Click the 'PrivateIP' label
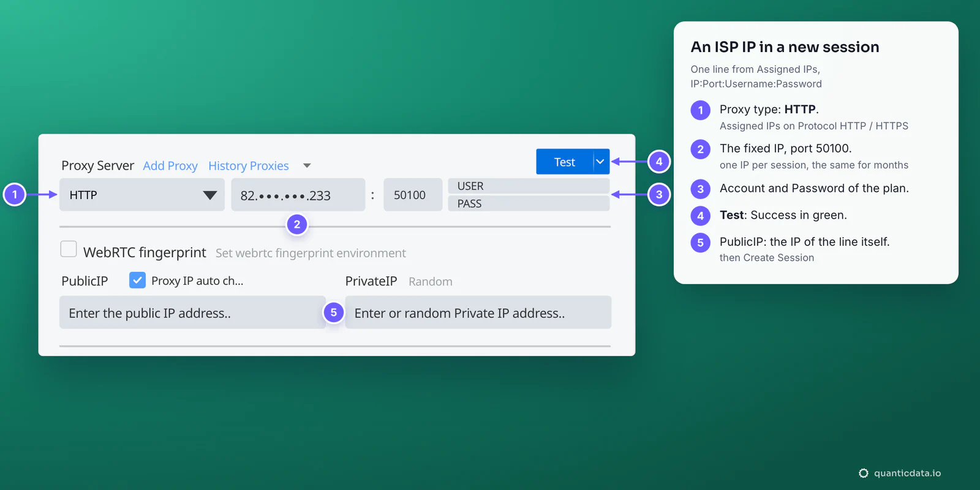The image size is (980, 490). tap(371, 281)
